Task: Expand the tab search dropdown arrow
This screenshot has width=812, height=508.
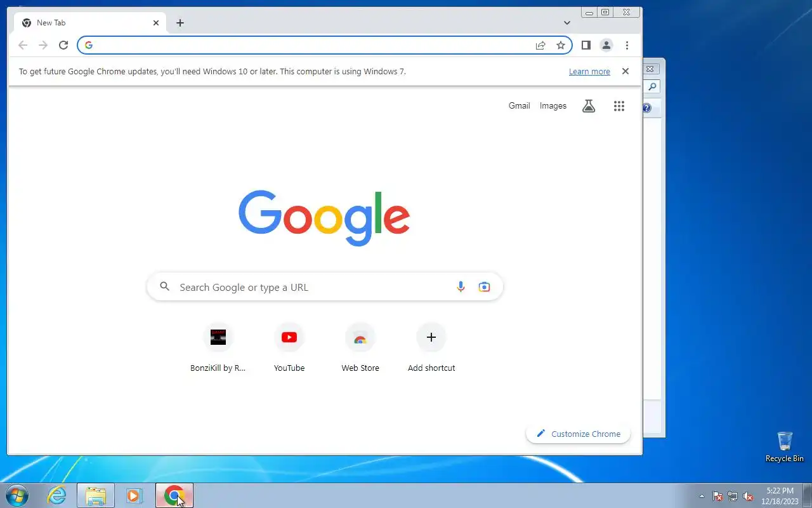Action: (x=567, y=23)
